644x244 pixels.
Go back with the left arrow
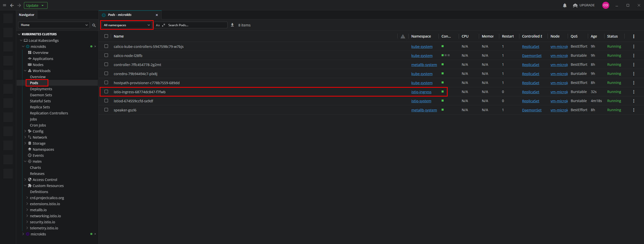tap(12, 5)
